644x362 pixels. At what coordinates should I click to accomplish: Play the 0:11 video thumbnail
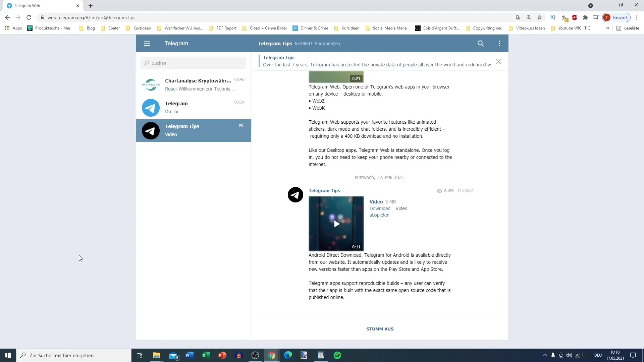tap(336, 224)
